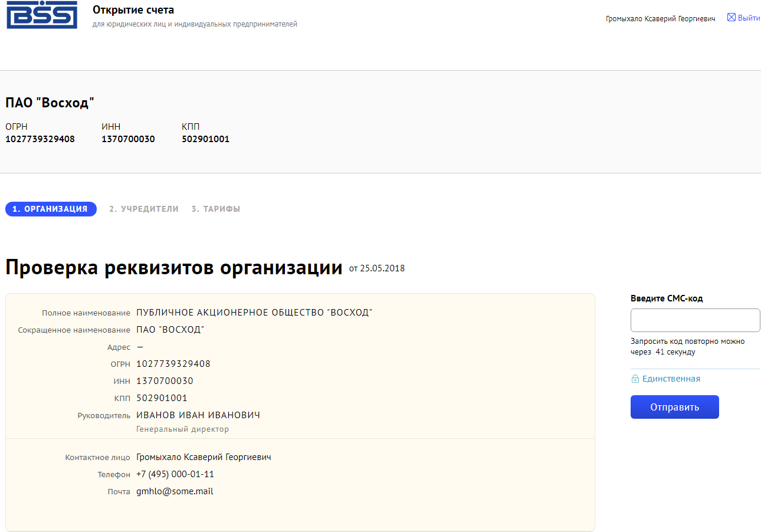Click ОГРН value in details card

coord(173,364)
